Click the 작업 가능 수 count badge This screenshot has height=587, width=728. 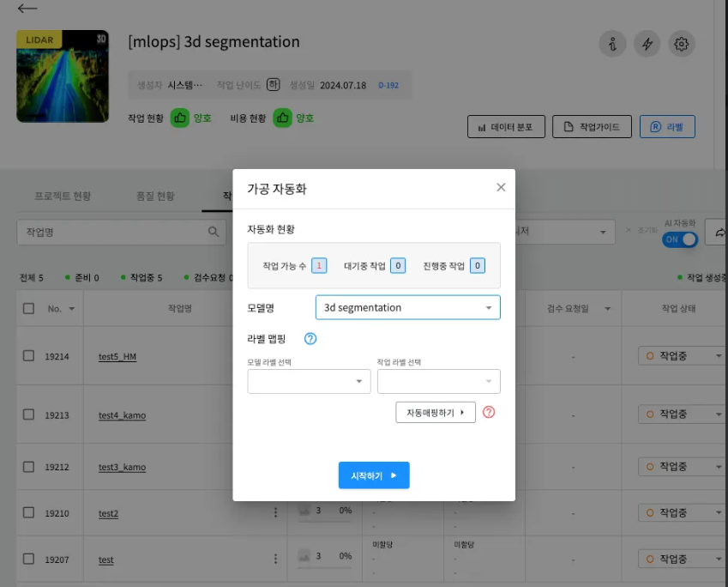coord(319,266)
